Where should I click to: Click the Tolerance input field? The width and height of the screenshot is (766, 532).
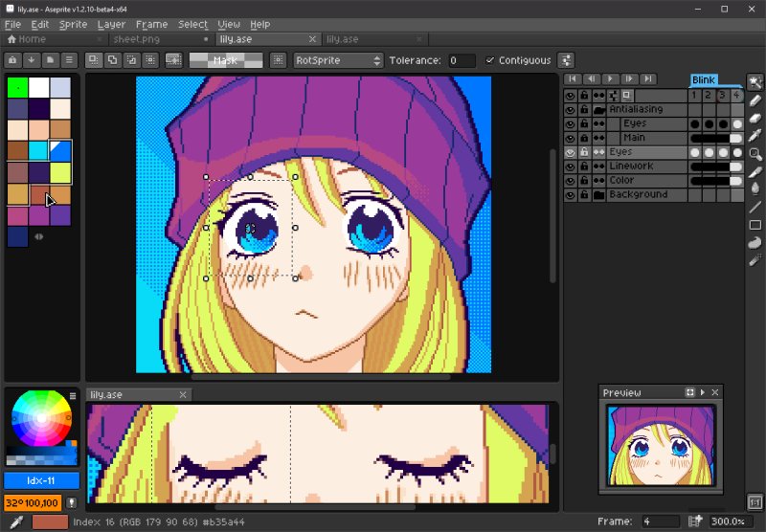coord(461,60)
